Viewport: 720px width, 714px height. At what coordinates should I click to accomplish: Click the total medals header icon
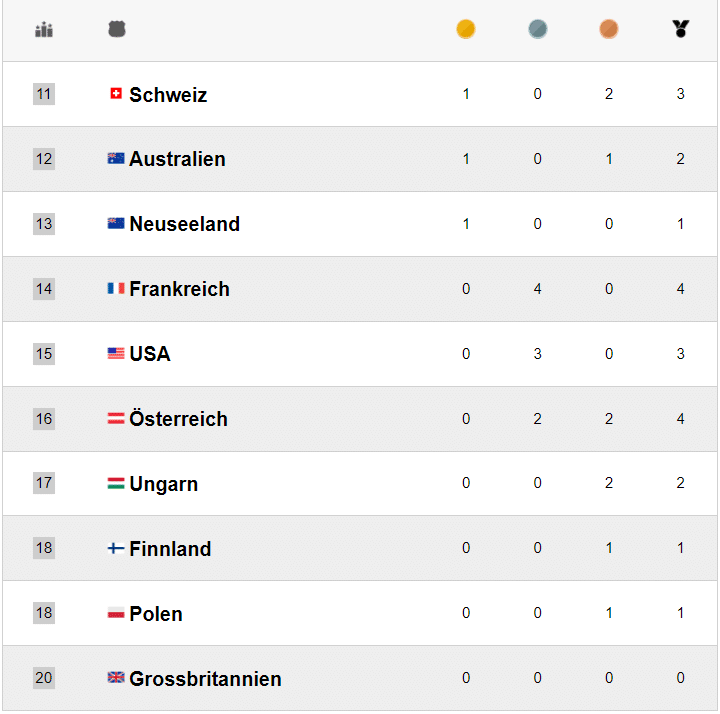(x=681, y=30)
